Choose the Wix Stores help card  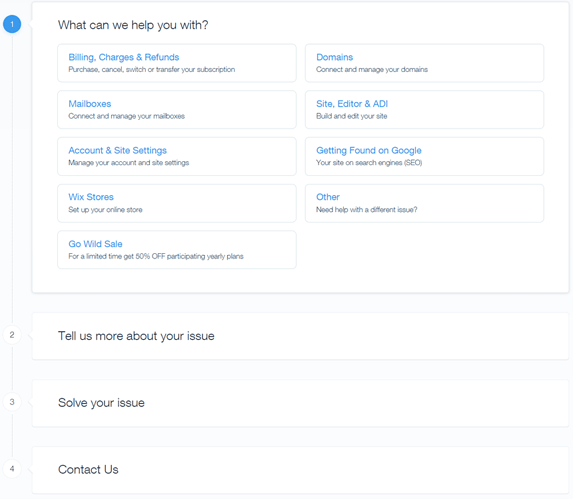click(177, 203)
